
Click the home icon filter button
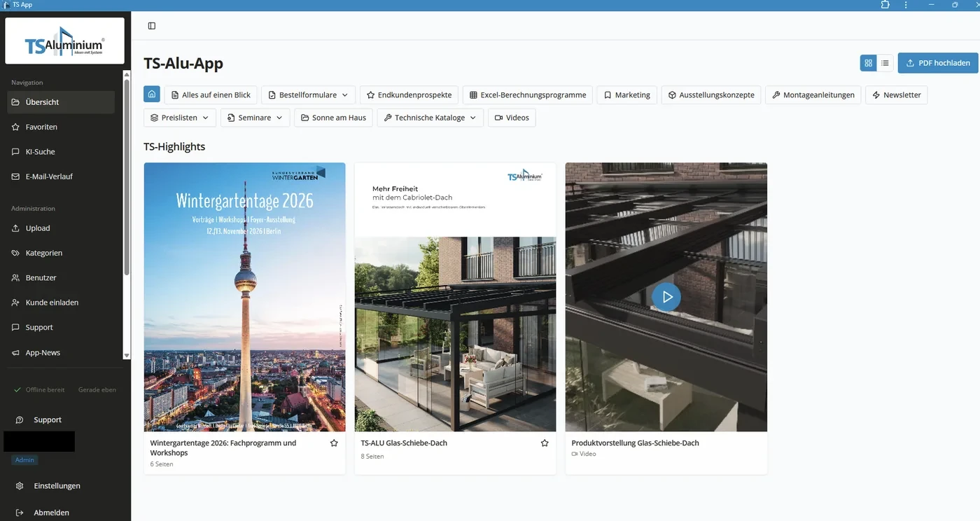point(152,95)
